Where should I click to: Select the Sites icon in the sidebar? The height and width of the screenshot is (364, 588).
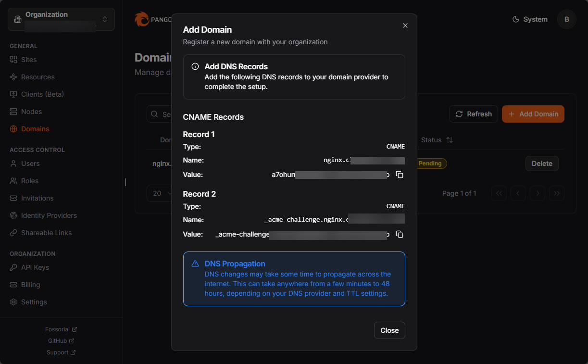coord(15,60)
